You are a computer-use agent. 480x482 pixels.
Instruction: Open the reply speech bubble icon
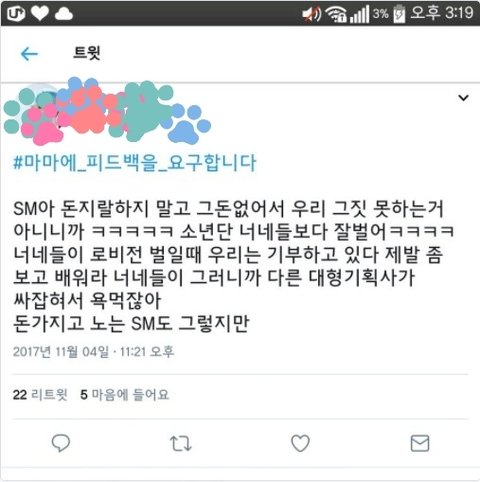tap(61, 443)
